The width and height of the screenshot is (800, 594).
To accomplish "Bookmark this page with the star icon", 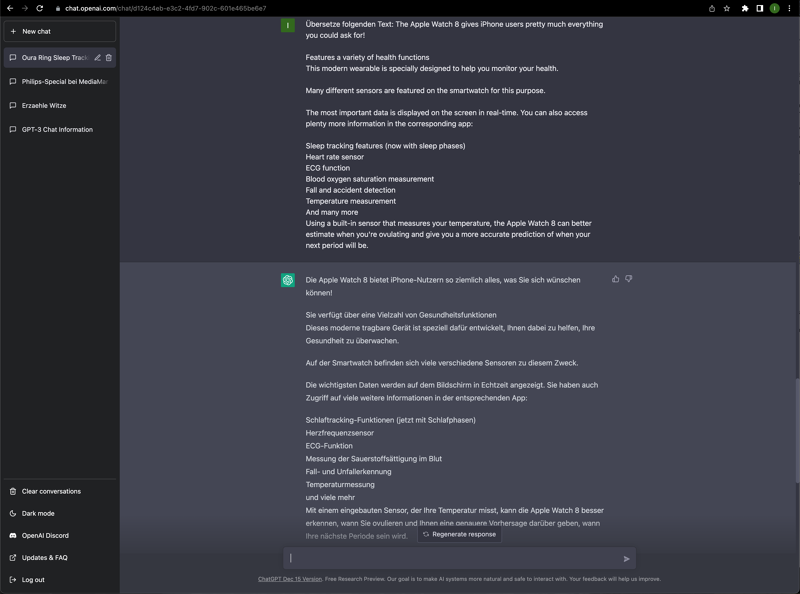I will 727,8.
